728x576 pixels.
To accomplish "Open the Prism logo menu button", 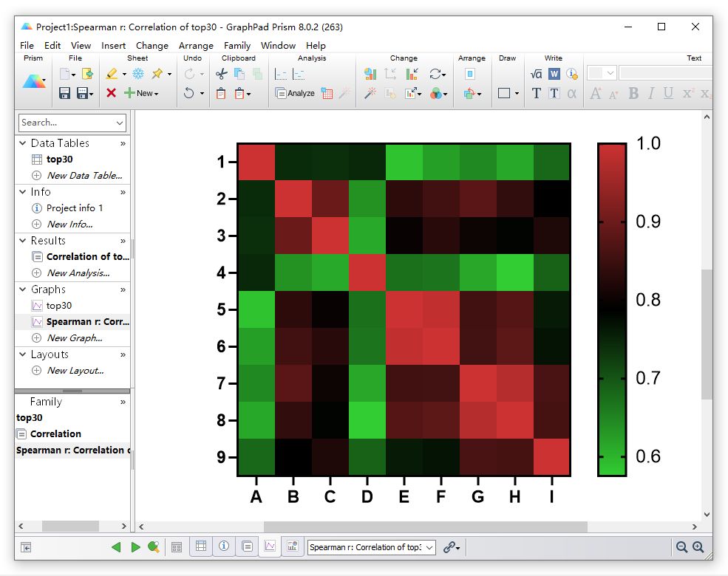I will tap(34, 82).
